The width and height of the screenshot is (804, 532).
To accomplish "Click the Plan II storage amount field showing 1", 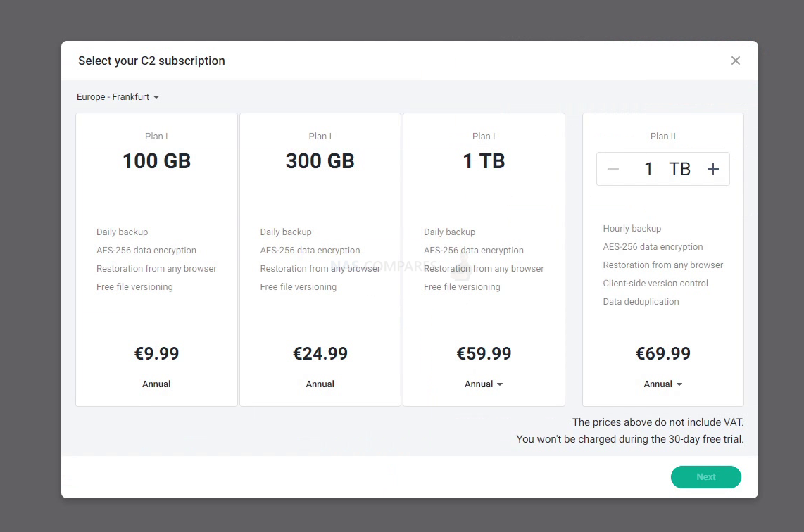I will (648, 169).
